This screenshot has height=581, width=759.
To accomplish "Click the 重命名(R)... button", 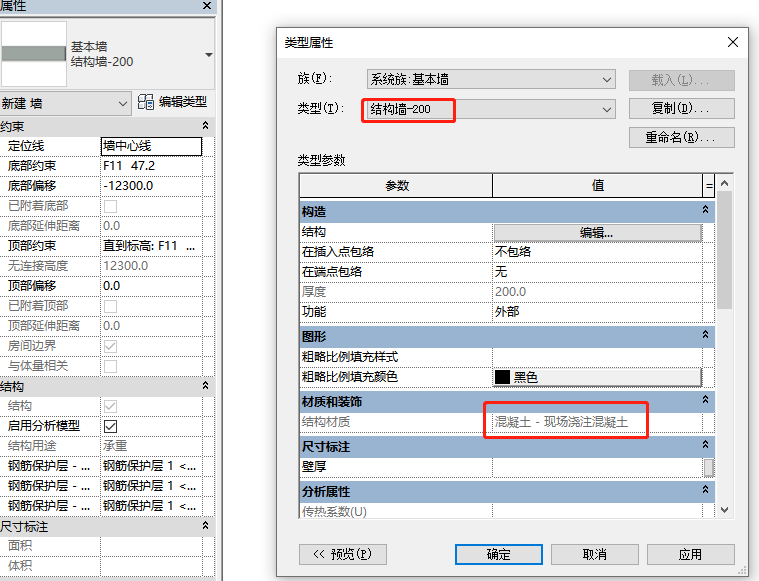I will click(682, 138).
